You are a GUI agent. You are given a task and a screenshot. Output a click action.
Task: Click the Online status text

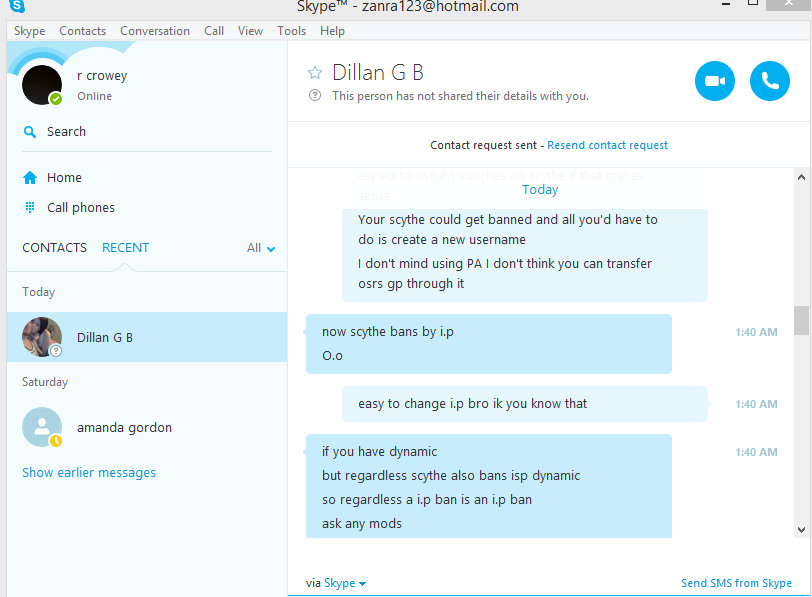pyautogui.click(x=94, y=96)
